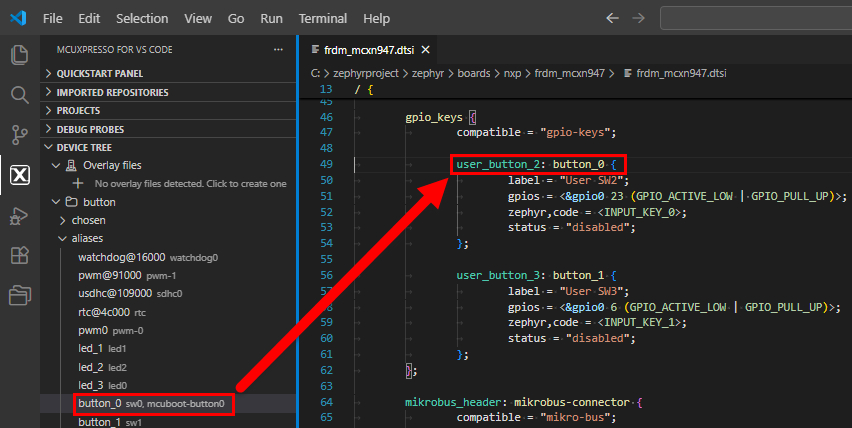The width and height of the screenshot is (852, 428).
Task: Click gpio_keys node name on line 46
Action: tap(434, 117)
